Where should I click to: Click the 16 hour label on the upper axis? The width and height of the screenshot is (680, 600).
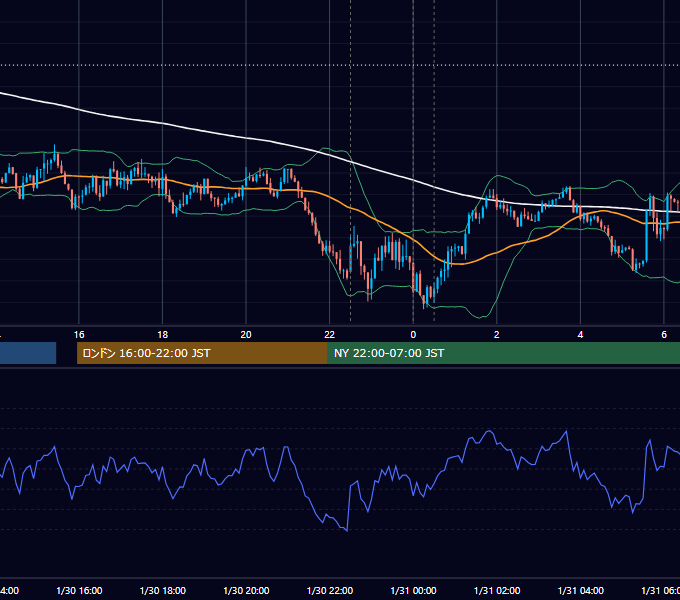[79, 335]
